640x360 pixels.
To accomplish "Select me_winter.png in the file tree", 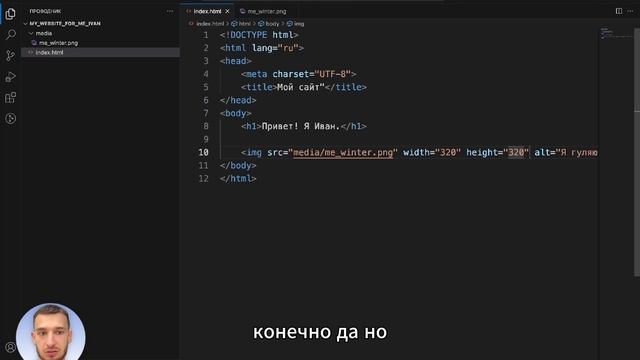I will (58, 43).
